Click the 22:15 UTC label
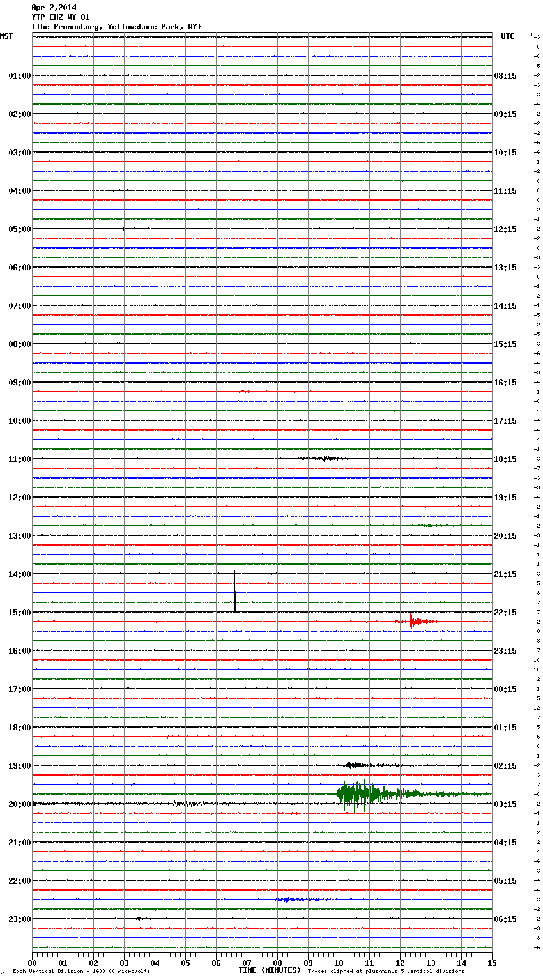 [505, 613]
